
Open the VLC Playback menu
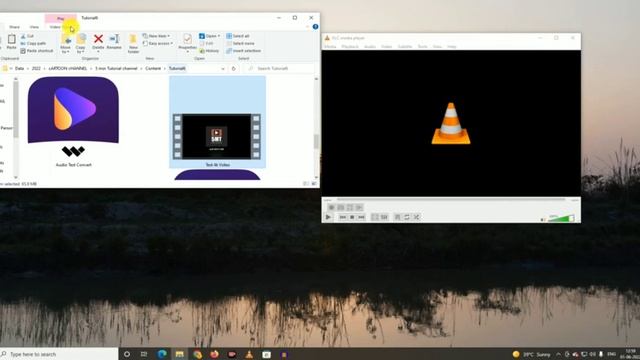click(350, 47)
